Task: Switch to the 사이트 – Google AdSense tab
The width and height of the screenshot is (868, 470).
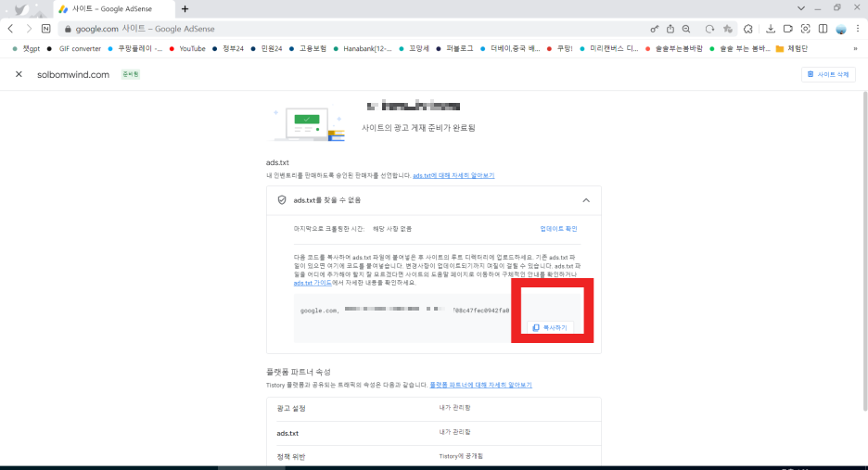Action: [114, 9]
